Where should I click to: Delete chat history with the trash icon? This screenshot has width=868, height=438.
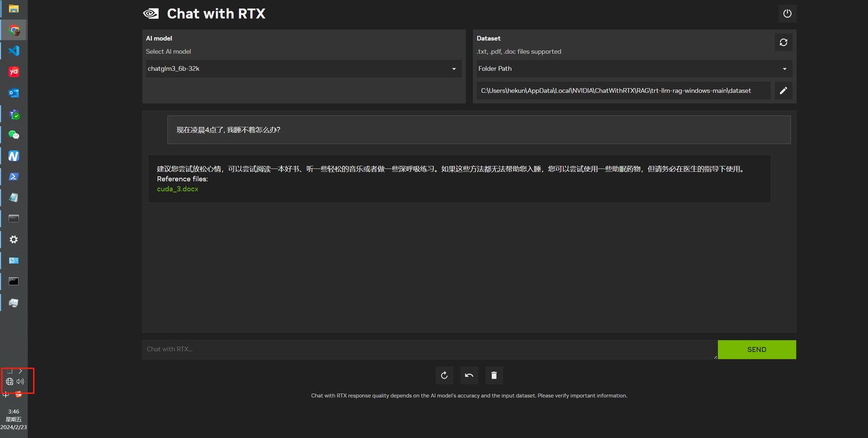494,375
